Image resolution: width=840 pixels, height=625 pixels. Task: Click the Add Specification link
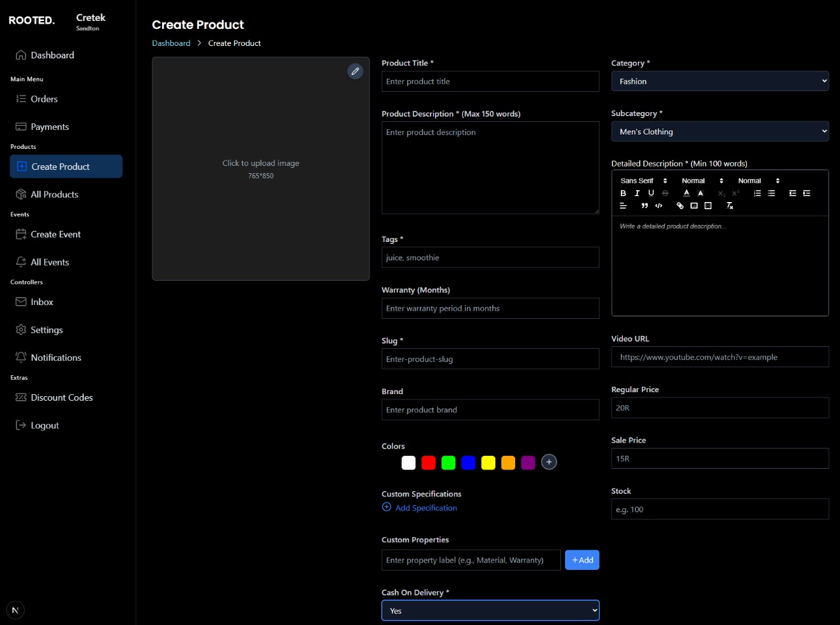[425, 508]
